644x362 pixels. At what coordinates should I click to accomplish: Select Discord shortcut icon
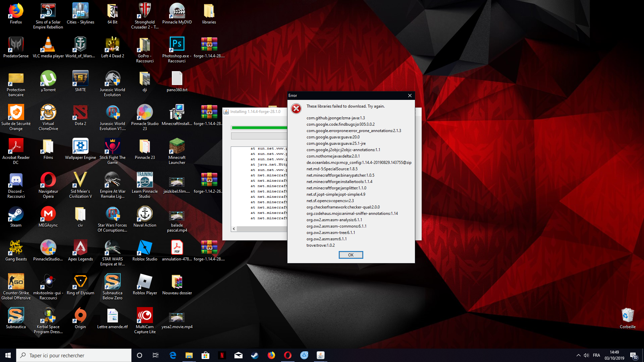[16, 185]
